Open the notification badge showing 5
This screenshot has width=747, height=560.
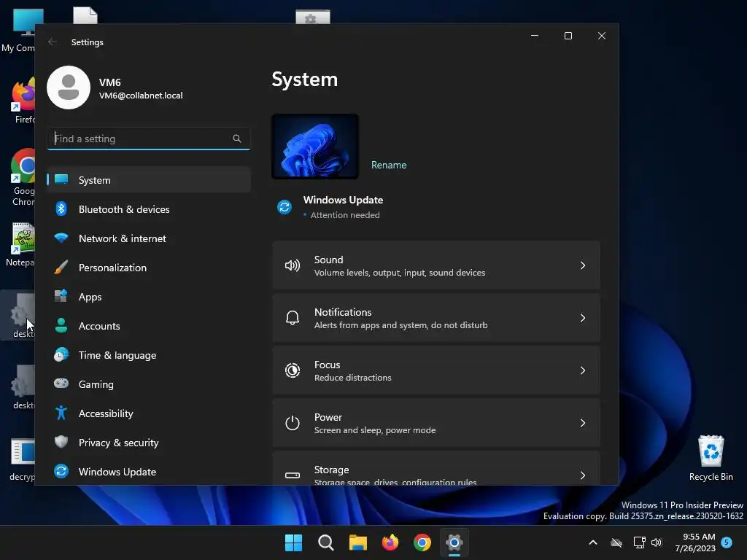pos(727,542)
